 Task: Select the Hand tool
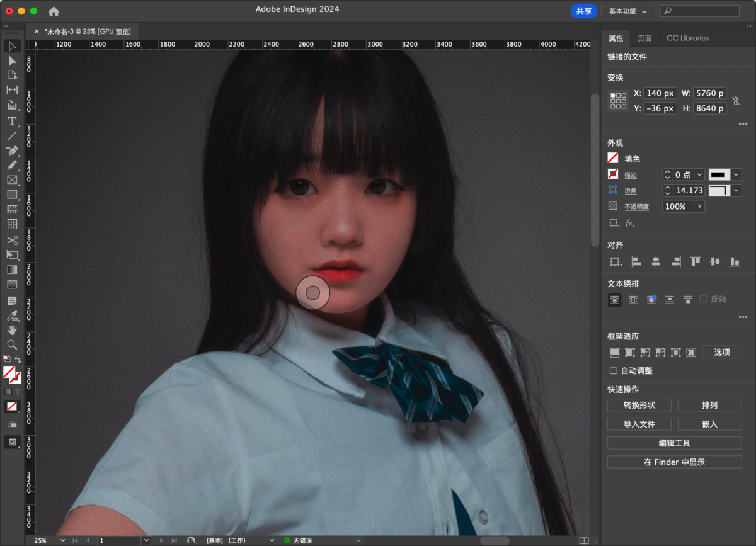(x=12, y=330)
